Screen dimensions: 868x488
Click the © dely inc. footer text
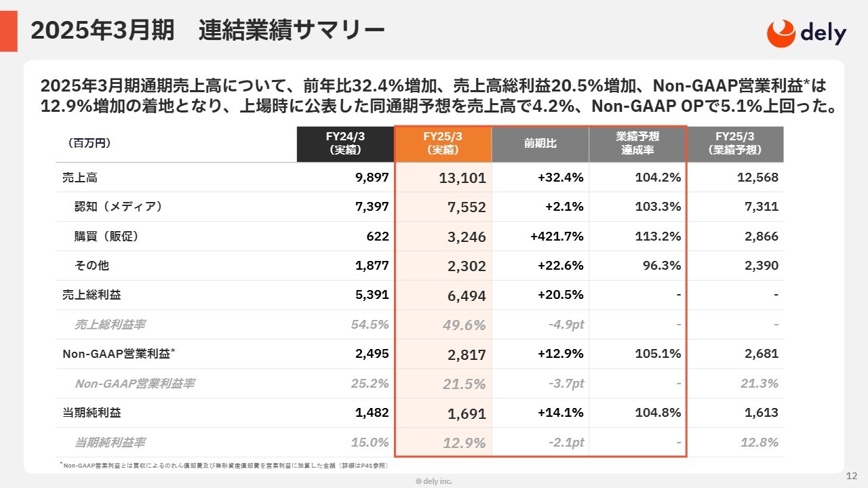tap(434, 481)
